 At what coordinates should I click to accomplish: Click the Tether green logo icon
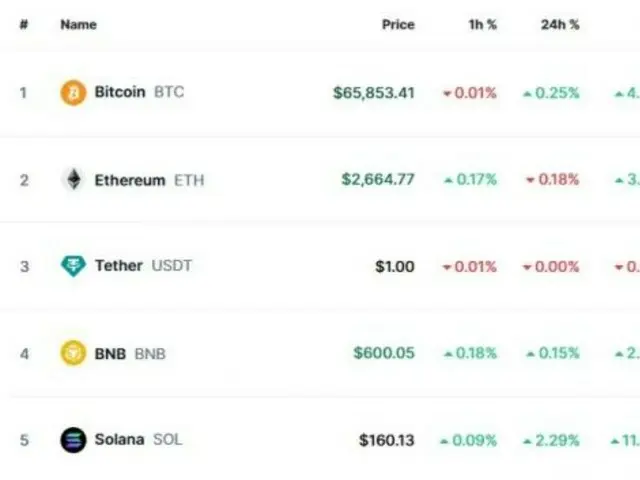pyautogui.click(x=73, y=266)
